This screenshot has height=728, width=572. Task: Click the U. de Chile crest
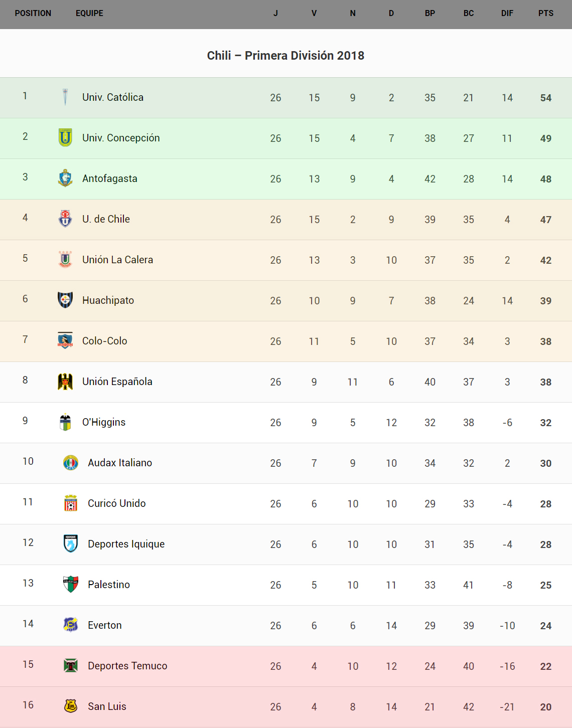(x=65, y=219)
